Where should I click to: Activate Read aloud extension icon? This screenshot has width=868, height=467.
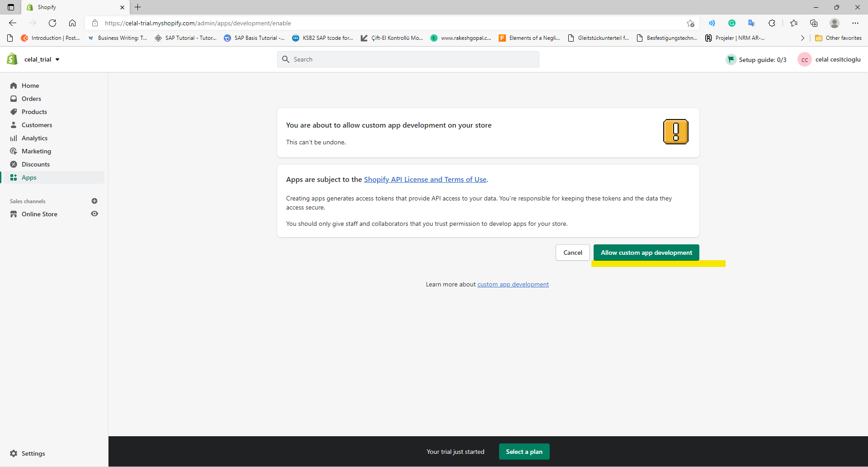(712, 23)
